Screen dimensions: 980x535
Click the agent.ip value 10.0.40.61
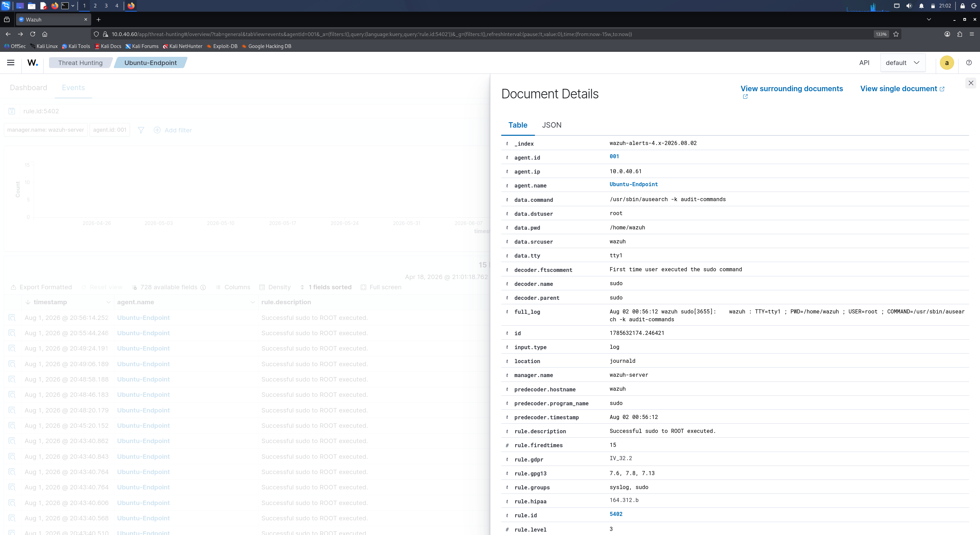625,171
